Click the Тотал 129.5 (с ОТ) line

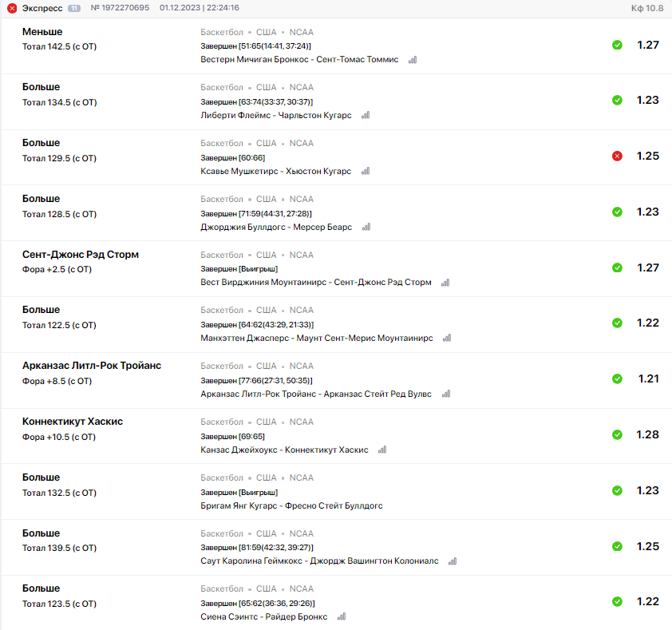click(x=60, y=158)
